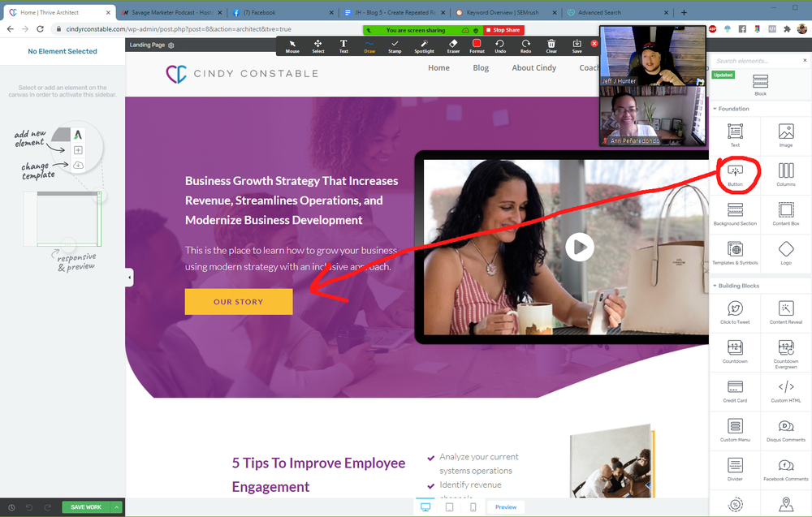Collapse the Foundation section
The image size is (812, 517).
coord(731,109)
